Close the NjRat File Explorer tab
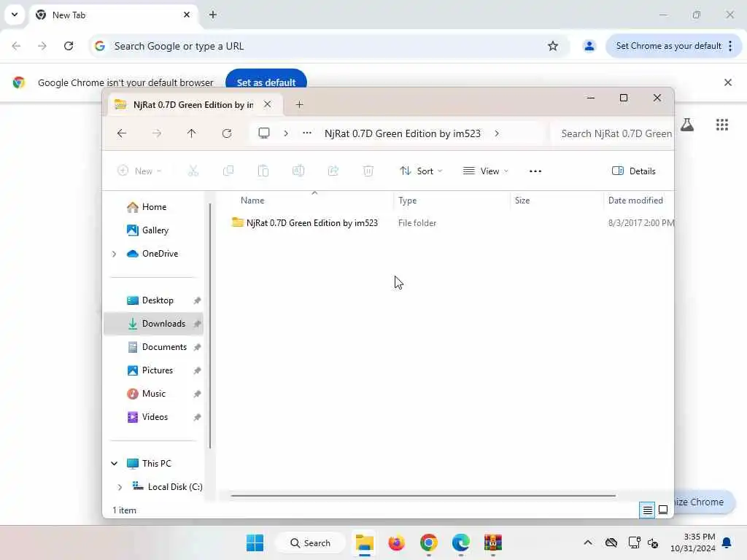 tap(268, 104)
